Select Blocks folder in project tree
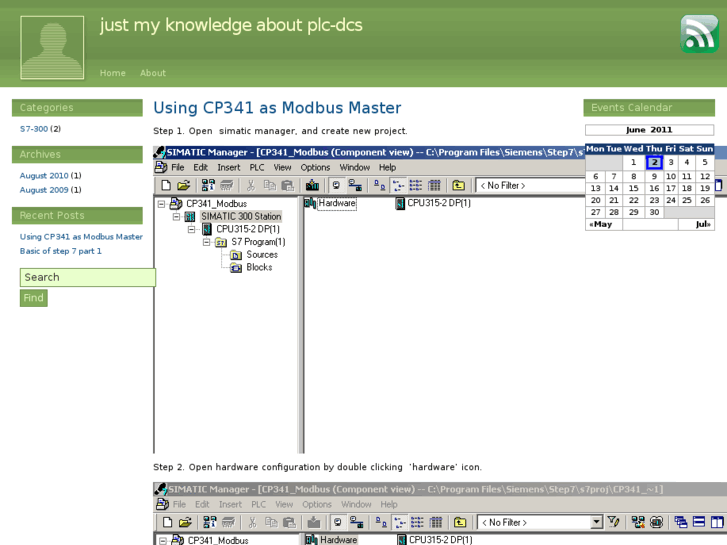The width and height of the screenshot is (727, 545). click(259, 267)
